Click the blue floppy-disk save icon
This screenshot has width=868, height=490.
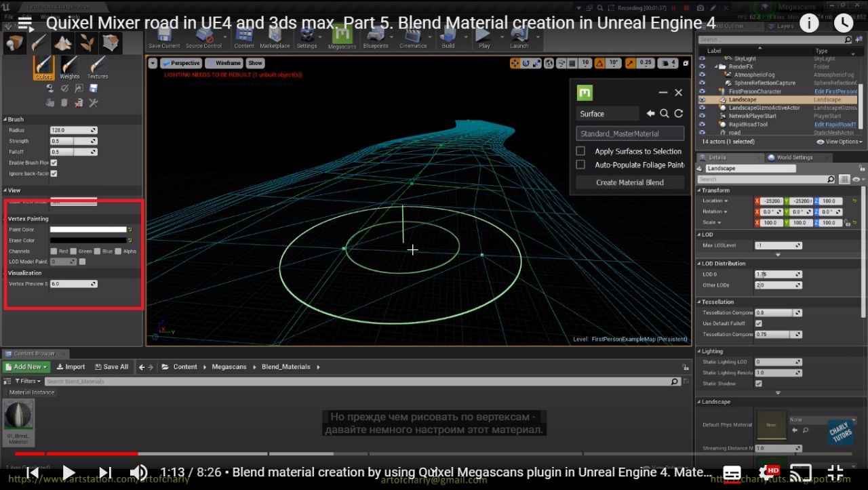pos(93,88)
